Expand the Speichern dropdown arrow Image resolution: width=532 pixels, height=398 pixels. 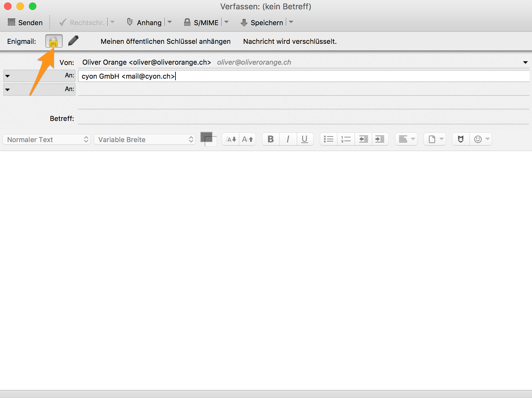click(291, 22)
